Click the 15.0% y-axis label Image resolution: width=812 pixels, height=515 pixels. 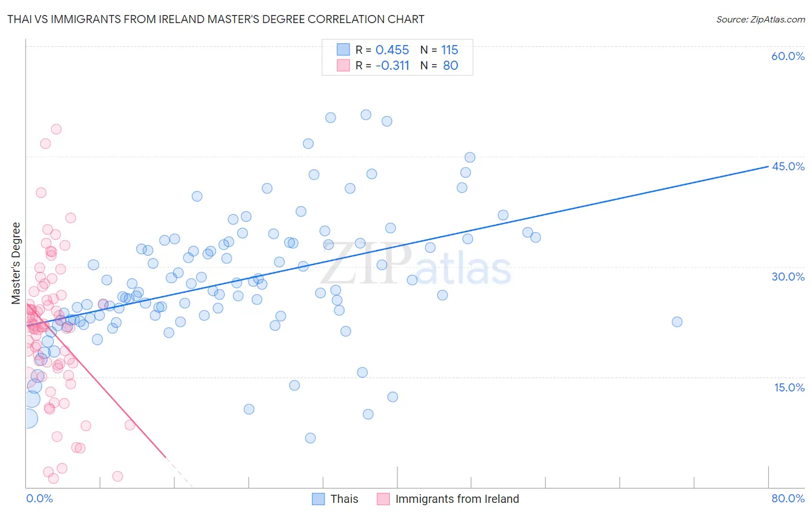click(789, 387)
